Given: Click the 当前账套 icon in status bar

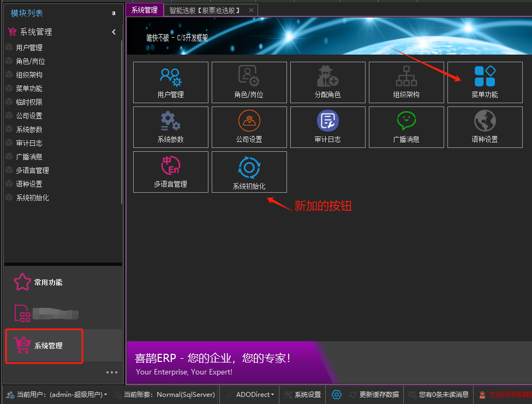Looking at the screenshot, I should point(118,395).
